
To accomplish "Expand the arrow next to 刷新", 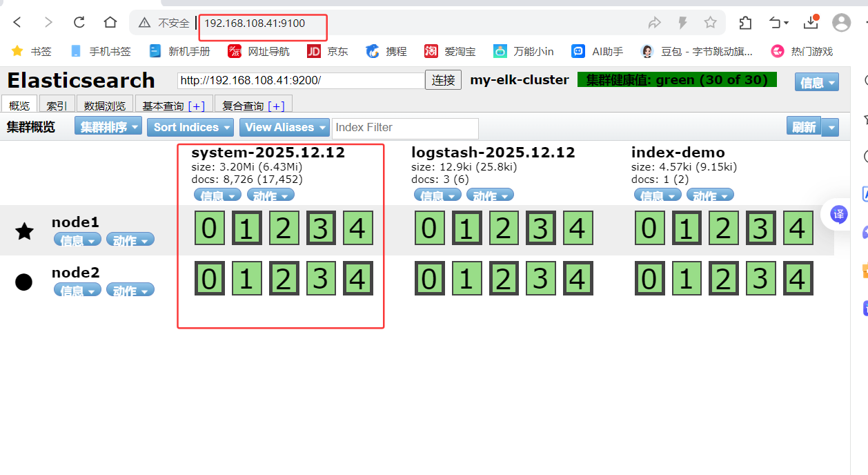I will point(831,127).
